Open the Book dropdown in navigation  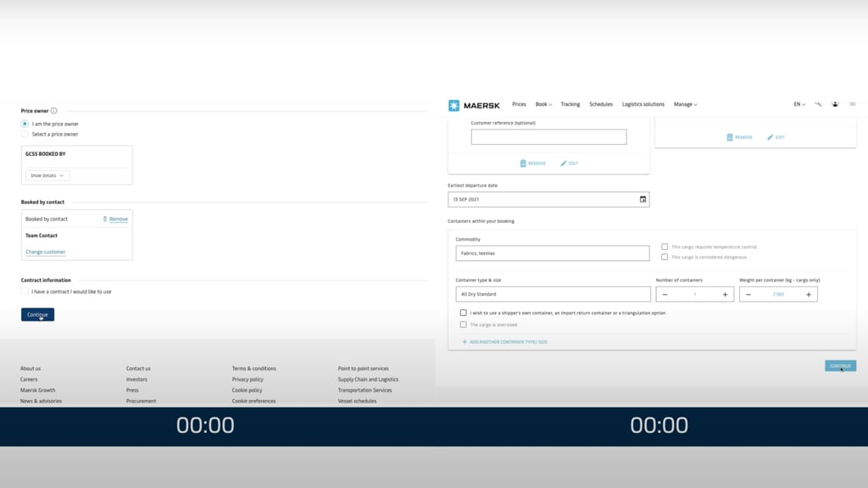coord(543,104)
